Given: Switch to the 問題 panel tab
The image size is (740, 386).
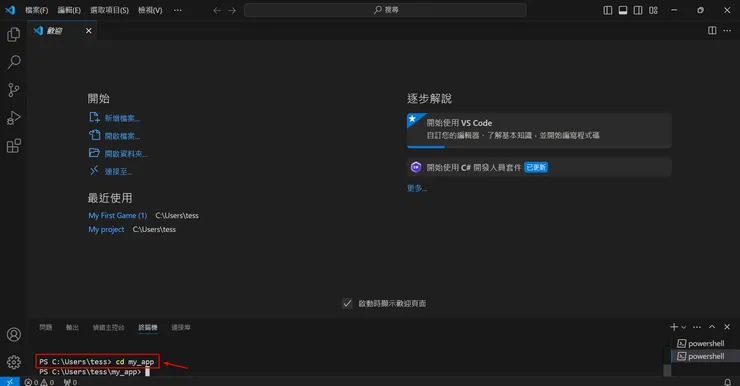Looking at the screenshot, I should (x=46, y=327).
